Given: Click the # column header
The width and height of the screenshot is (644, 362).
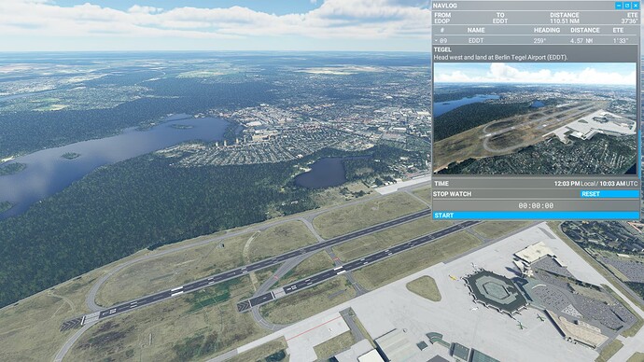Looking at the screenshot, I should 441,30.
